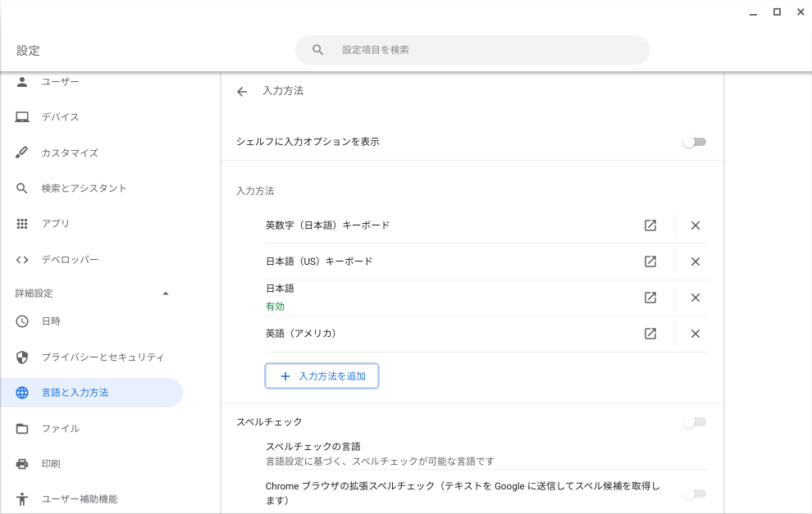This screenshot has width=812, height=514.
Task: Open options for 英数字（日本語）キーボード
Action: [650, 225]
